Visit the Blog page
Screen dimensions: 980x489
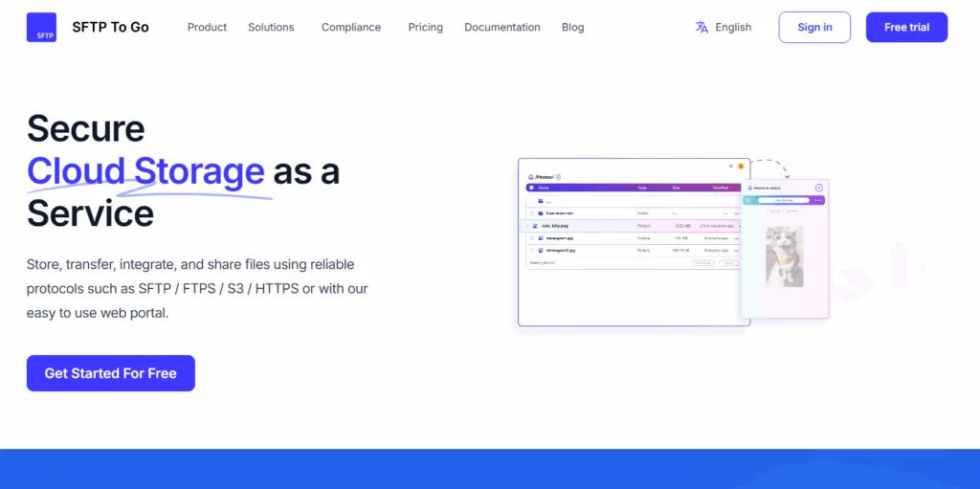point(572,28)
